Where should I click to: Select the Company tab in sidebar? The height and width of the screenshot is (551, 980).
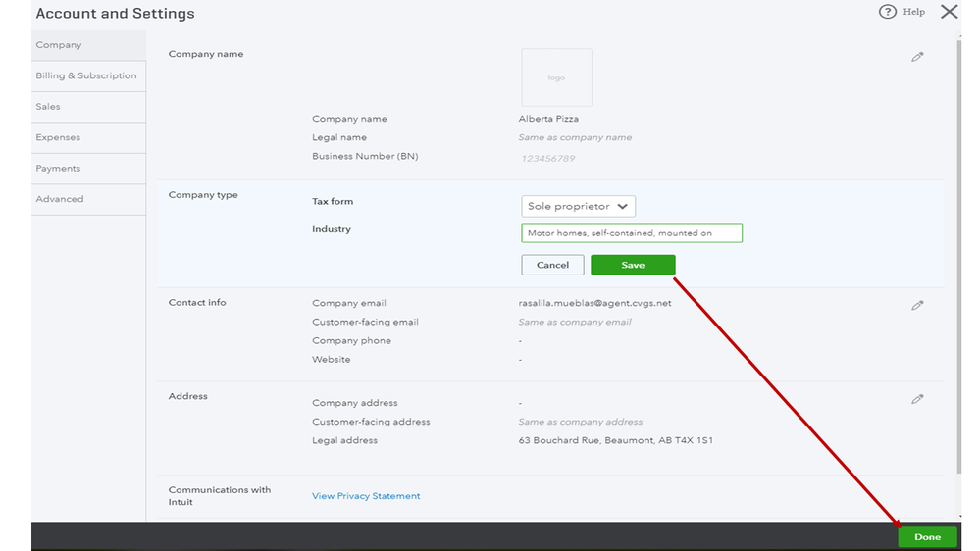coord(59,45)
